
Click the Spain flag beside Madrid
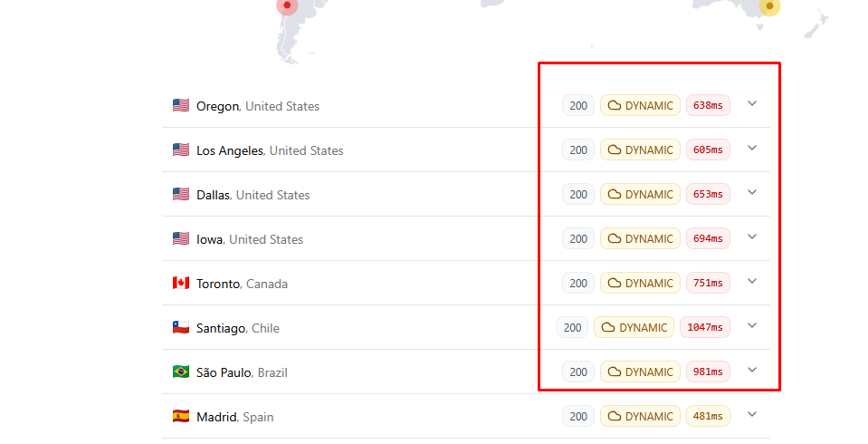[x=181, y=417]
